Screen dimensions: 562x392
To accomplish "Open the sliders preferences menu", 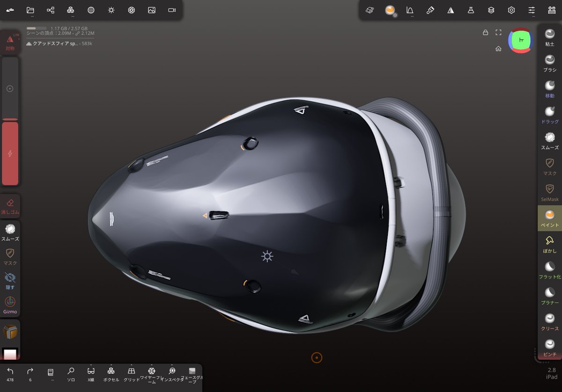I will [x=532, y=10].
